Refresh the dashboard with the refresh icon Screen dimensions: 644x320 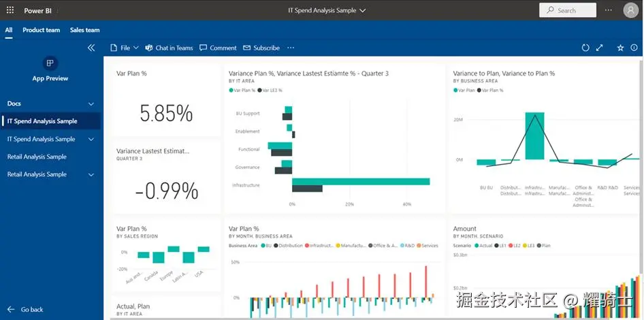pyautogui.click(x=585, y=48)
